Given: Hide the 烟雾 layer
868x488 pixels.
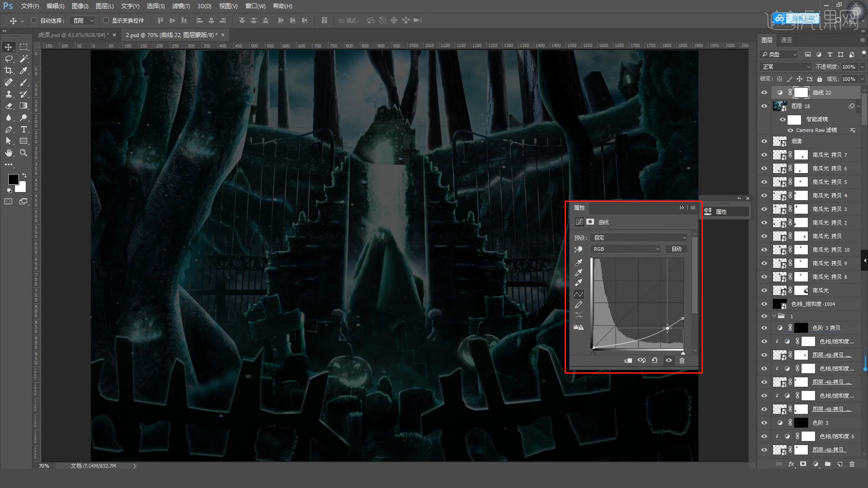Looking at the screenshot, I should click(764, 141).
